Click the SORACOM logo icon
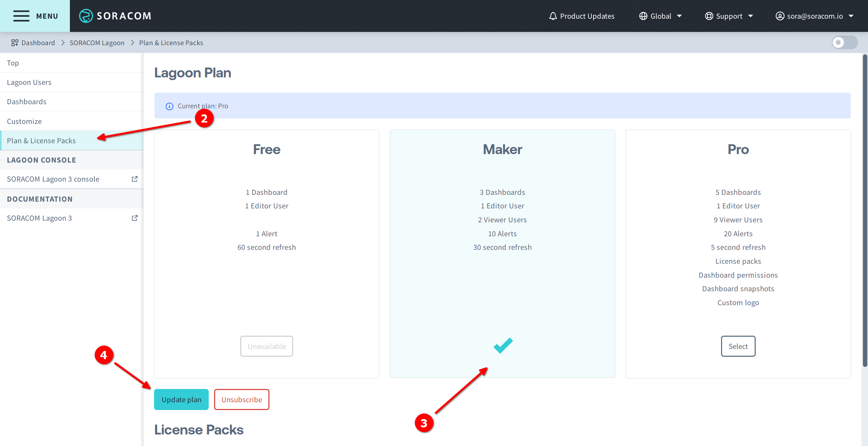This screenshot has width=868, height=446. pos(87,15)
